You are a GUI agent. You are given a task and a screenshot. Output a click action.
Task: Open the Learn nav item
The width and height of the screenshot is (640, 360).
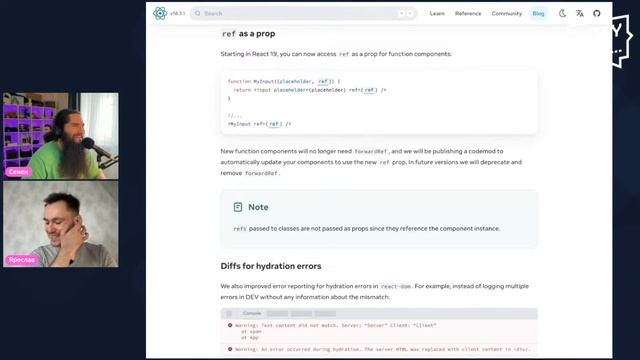(437, 13)
